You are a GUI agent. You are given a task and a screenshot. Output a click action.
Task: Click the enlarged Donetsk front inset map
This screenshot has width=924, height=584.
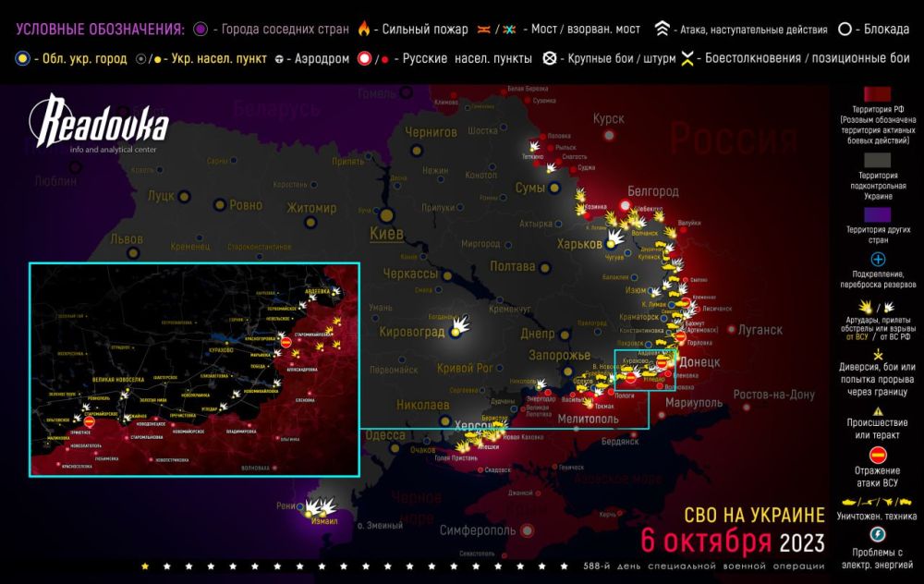pyautogui.click(x=194, y=368)
